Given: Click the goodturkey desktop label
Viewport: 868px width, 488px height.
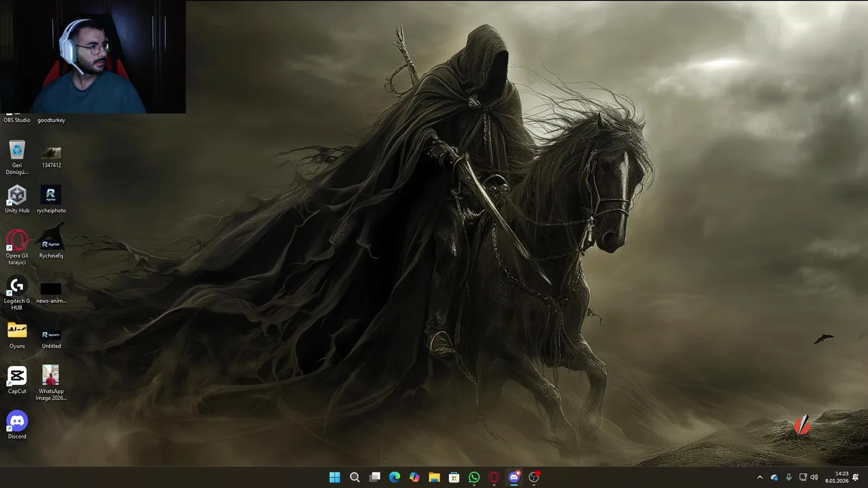Looking at the screenshot, I should [52, 120].
